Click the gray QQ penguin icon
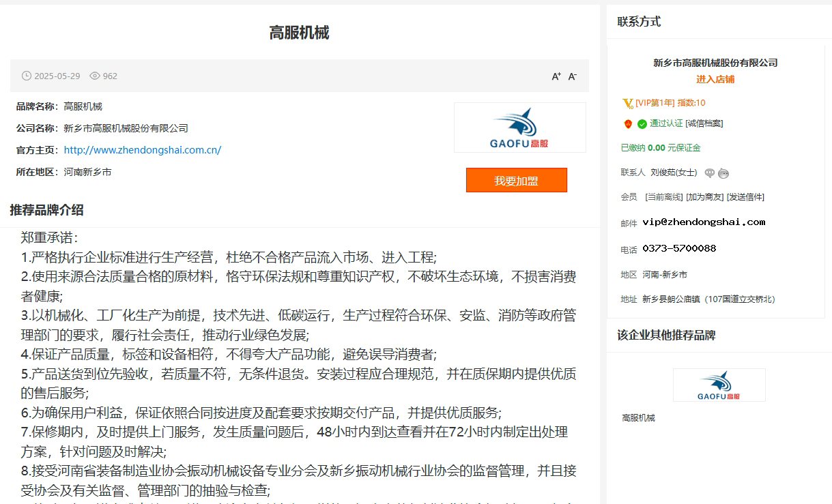 pos(723,173)
